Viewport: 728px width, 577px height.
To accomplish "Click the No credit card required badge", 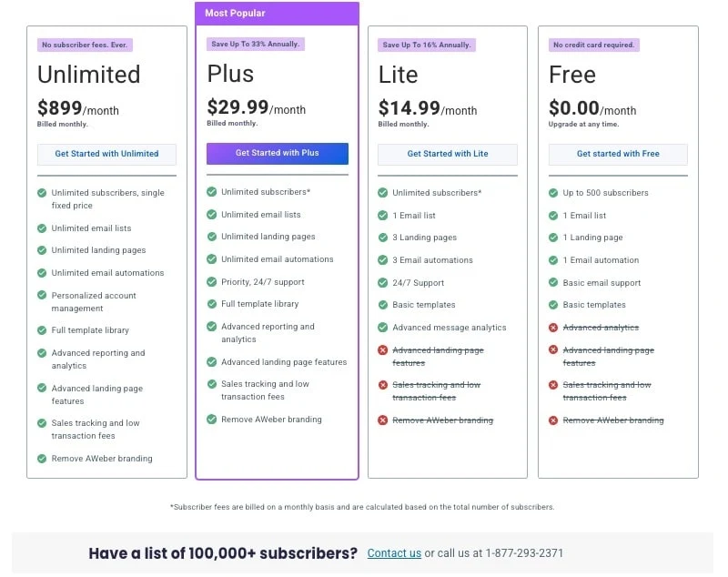I will pyautogui.click(x=594, y=45).
